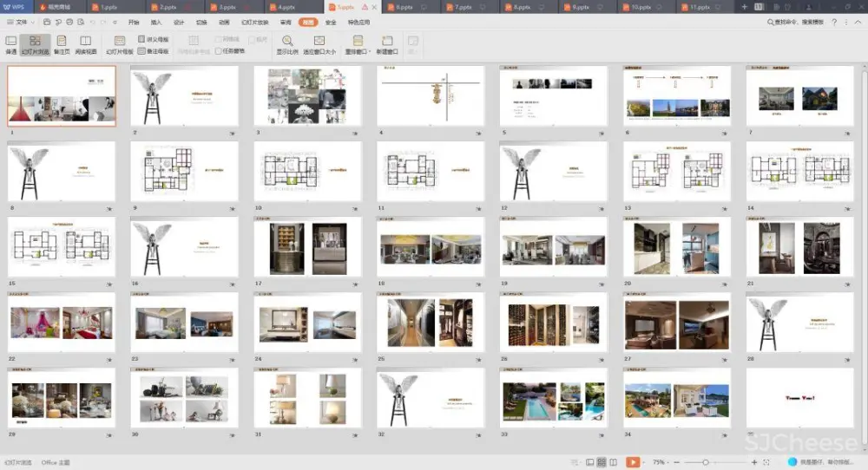
Task: Click the Zoom ratio (显示比例) magnifier icon
Action: pos(286,42)
